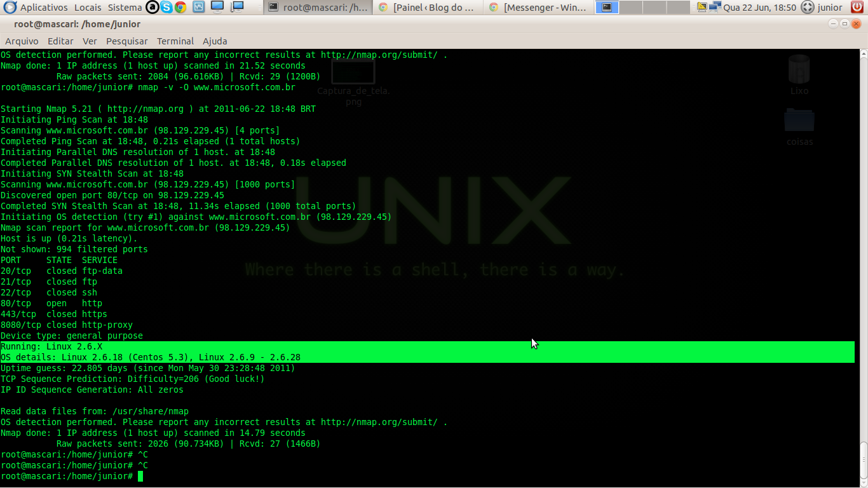Open Google Chrome from the panel
This screenshot has height=488, width=868.
[182, 7]
